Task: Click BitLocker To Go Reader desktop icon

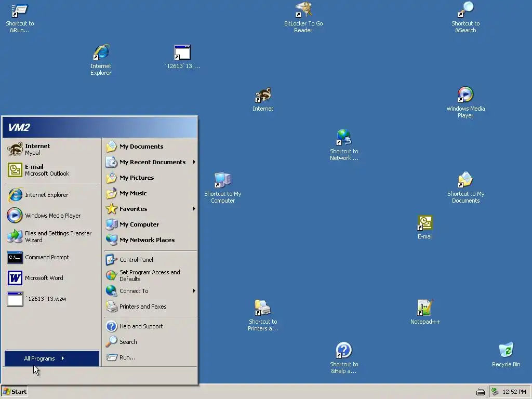Action: pos(303,17)
